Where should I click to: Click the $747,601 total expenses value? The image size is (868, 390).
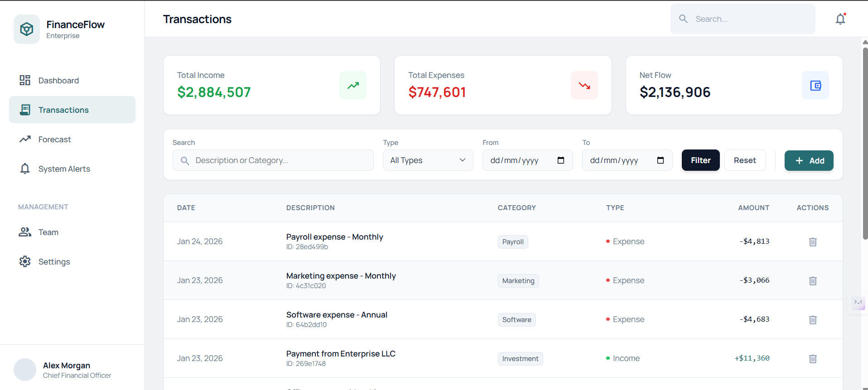(x=437, y=92)
